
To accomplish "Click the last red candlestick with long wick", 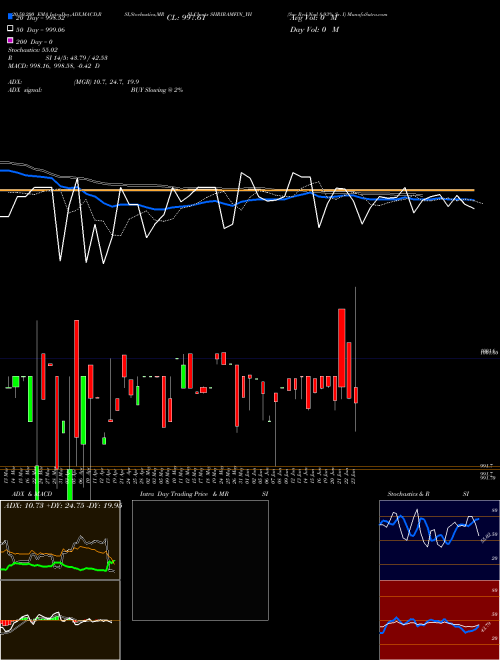I will (x=356, y=395).
